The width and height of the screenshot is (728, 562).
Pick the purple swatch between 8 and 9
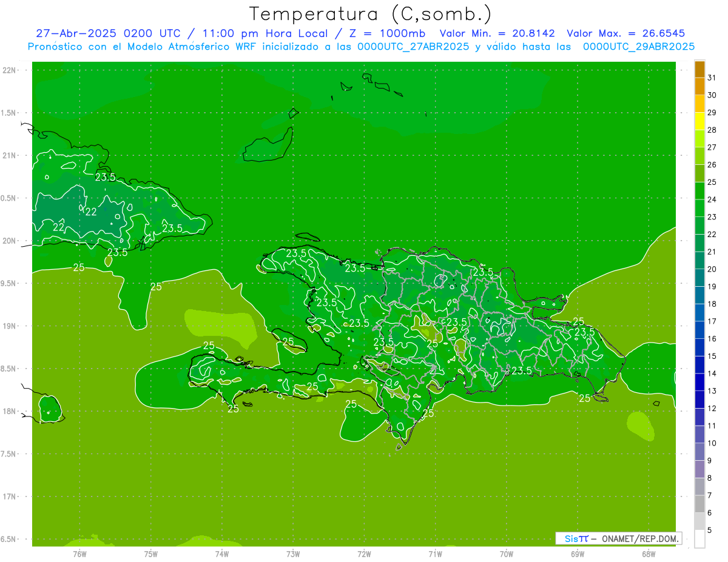pos(699,469)
